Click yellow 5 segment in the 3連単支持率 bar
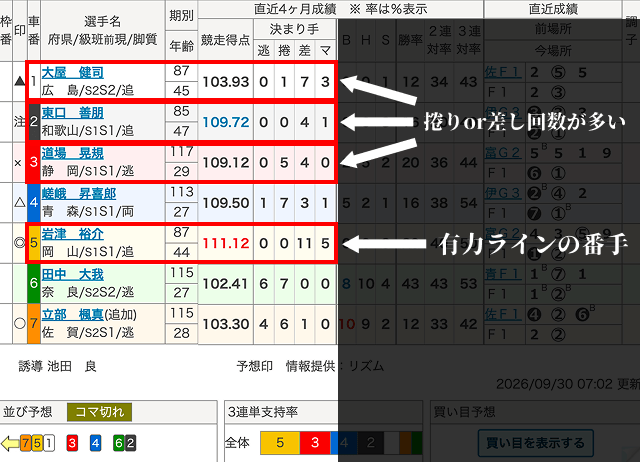 click(x=280, y=443)
